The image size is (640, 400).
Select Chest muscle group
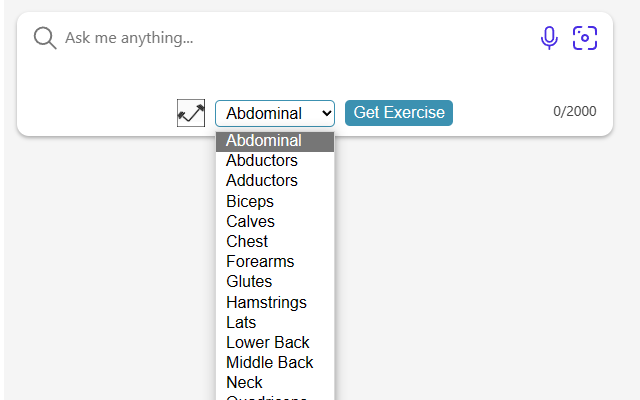tap(247, 241)
